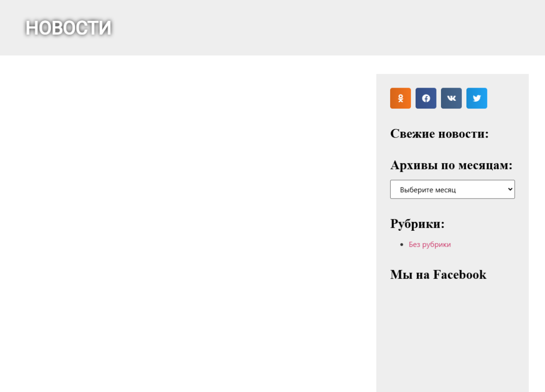Select the Архивы по месяцам heading

coord(451,165)
